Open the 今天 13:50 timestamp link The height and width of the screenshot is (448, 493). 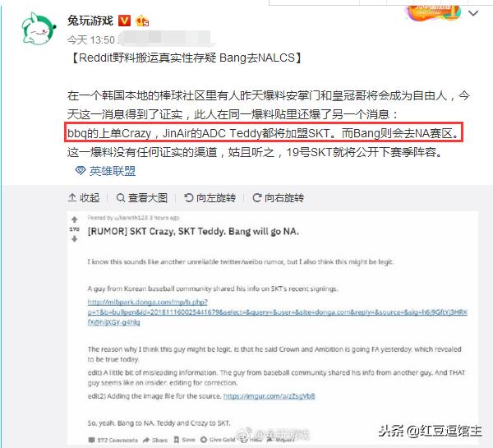(x=91, y=40)
